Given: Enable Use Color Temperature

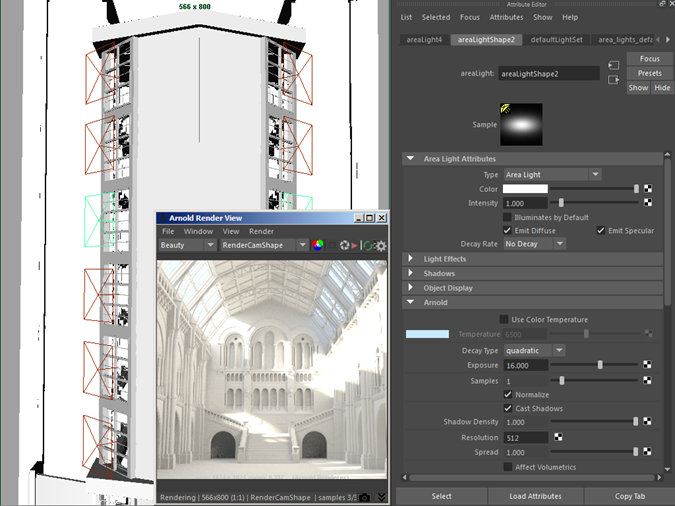Looking at the screenshot, I should (x=504, y=319).
